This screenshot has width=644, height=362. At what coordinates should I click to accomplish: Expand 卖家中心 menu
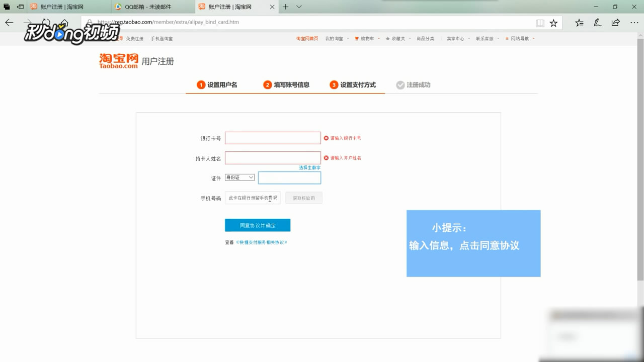point(457,39)
